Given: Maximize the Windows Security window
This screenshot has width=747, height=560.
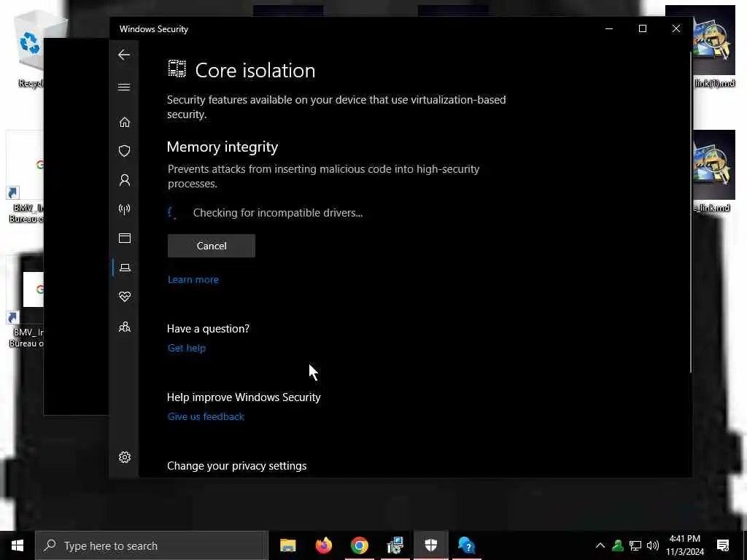Looking at the screenshot, I should click(642, 28).
